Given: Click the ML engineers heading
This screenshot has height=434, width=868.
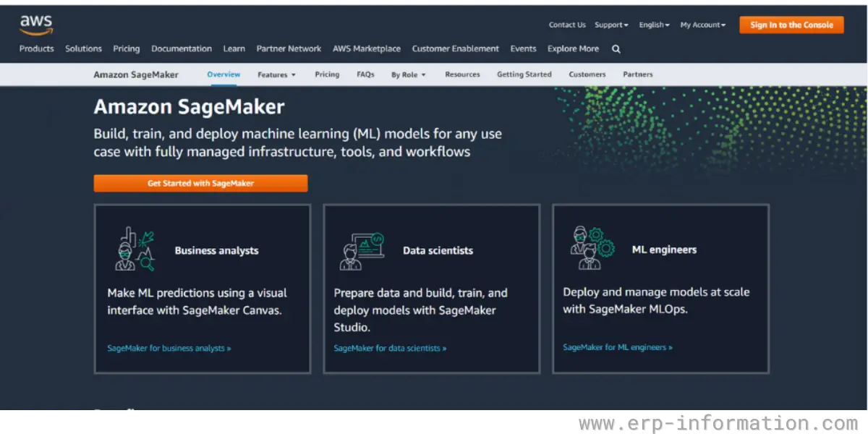Looking at the screenshot, I should 664,250.
